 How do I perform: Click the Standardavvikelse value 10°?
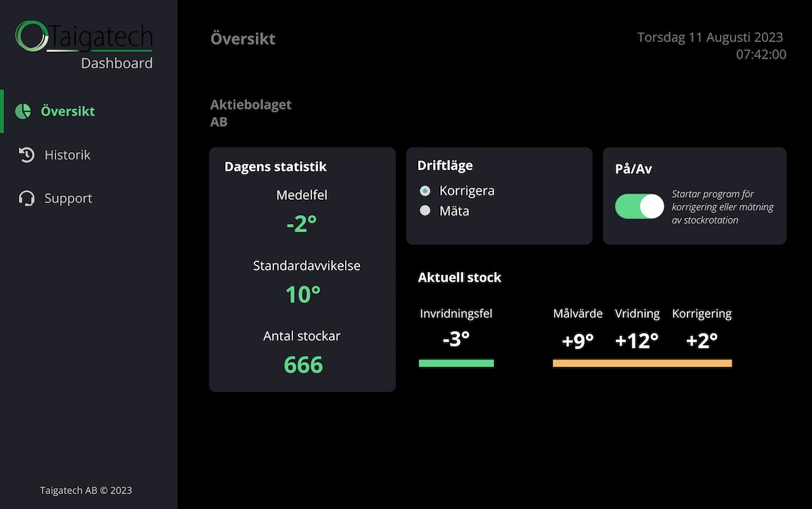tap(302, 294)
